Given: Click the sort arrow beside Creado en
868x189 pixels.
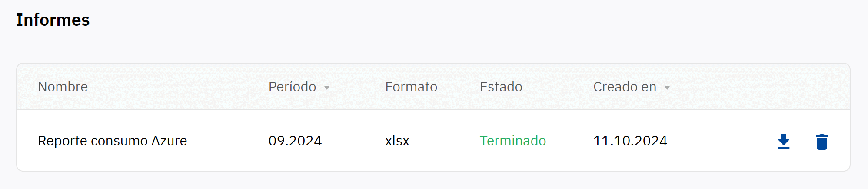Looking at the screenshot, I should [667, 88].
